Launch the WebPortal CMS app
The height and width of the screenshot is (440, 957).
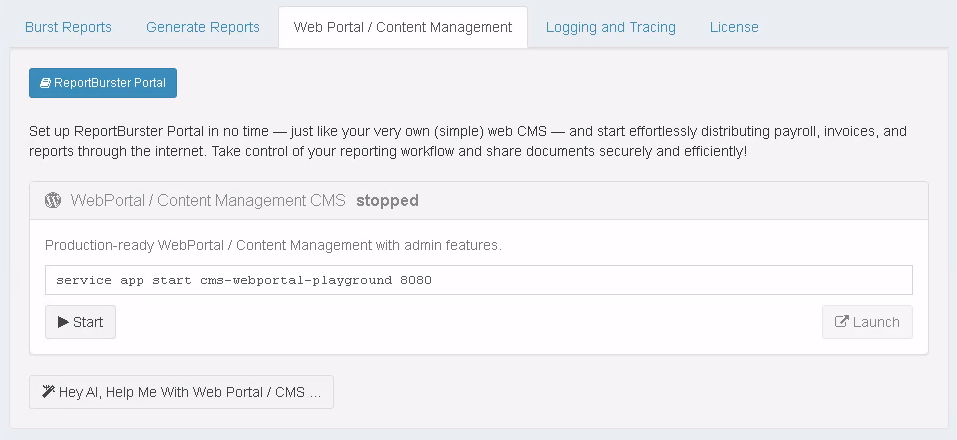867,322
